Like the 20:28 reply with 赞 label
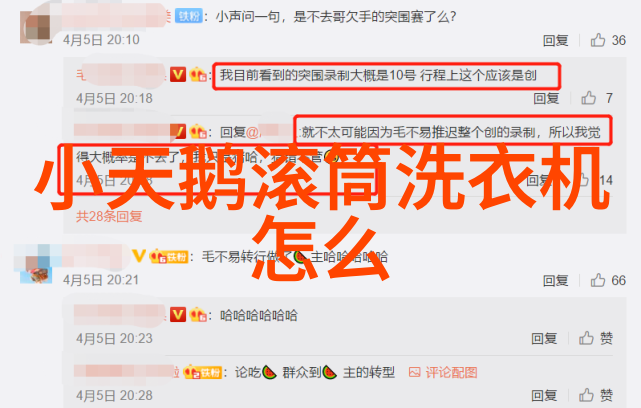Image resolution: width=641 pixels, height=408 pixels. pos(586,395)
